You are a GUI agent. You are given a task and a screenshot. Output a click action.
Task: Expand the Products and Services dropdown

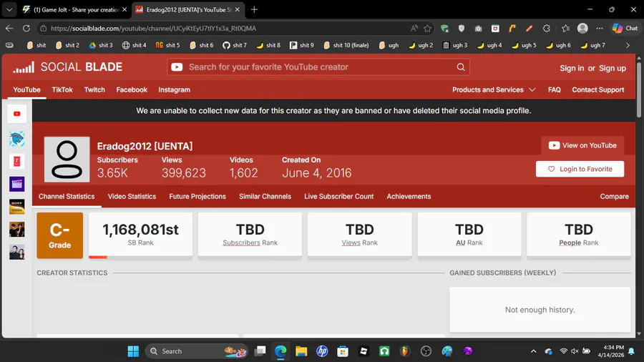pyautogui.click(x=494, y=89)
